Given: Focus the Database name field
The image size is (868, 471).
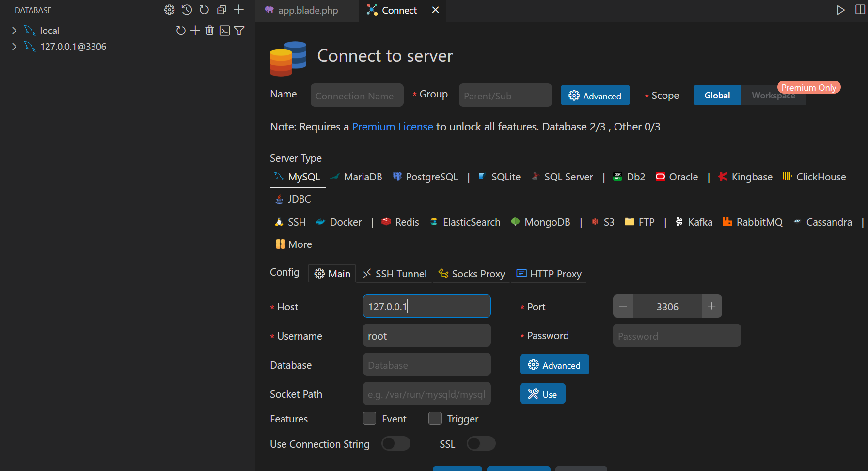Looking at the screenshot, I should 427,365.
